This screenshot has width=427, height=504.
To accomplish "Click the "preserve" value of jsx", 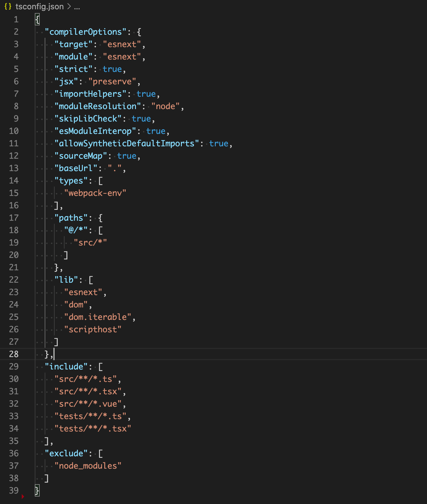I will (112, 82).
